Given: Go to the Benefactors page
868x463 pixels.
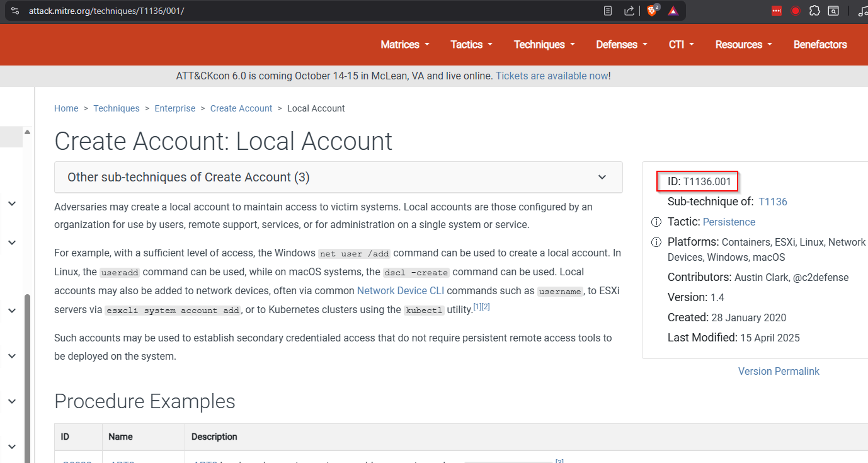Looking at the screenshot, I should pos(820,45).
